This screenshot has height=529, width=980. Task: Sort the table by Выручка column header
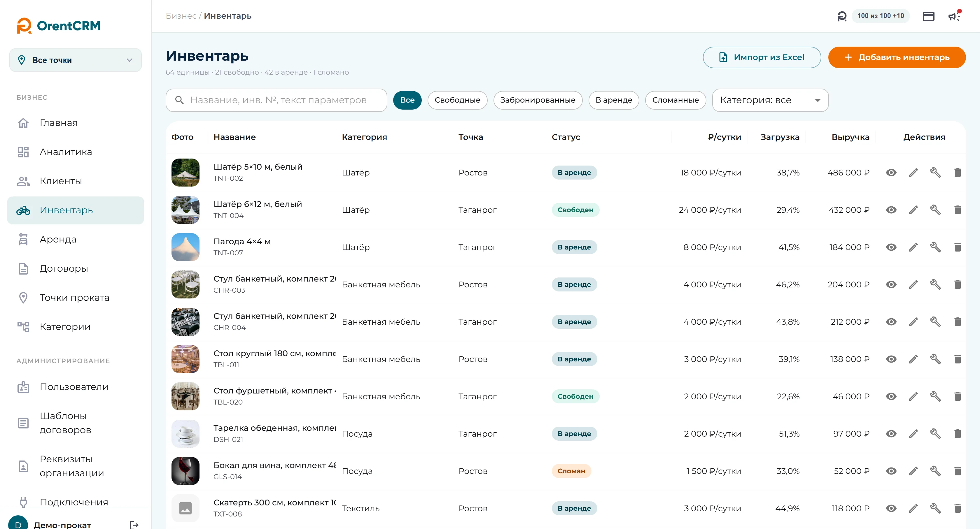(850, 137)
